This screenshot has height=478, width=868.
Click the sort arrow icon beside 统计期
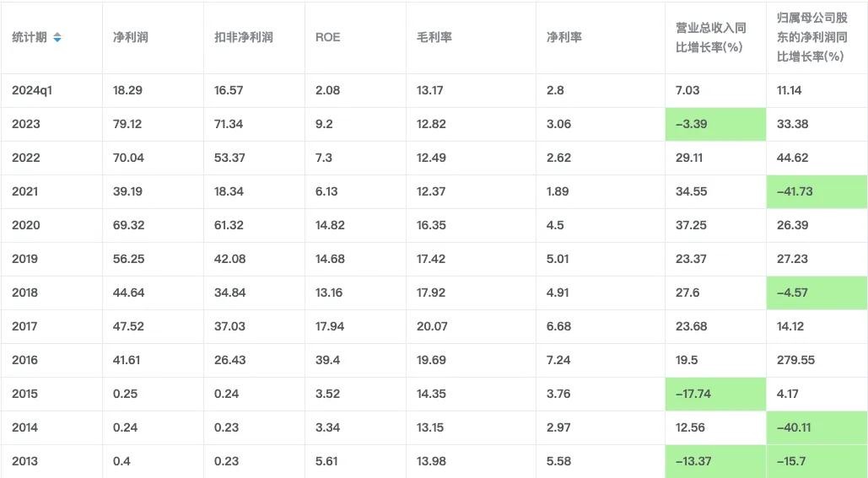point(57,38)
